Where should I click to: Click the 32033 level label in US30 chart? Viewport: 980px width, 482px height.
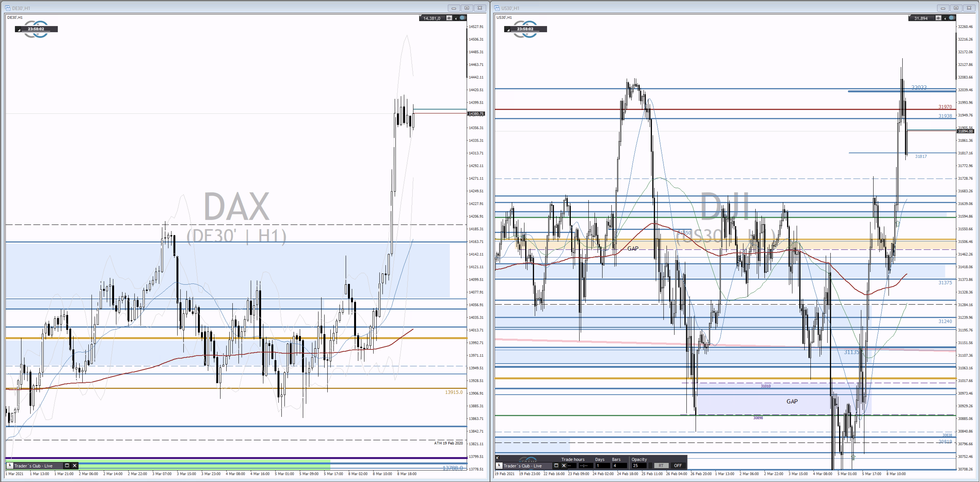click(919, 88)
